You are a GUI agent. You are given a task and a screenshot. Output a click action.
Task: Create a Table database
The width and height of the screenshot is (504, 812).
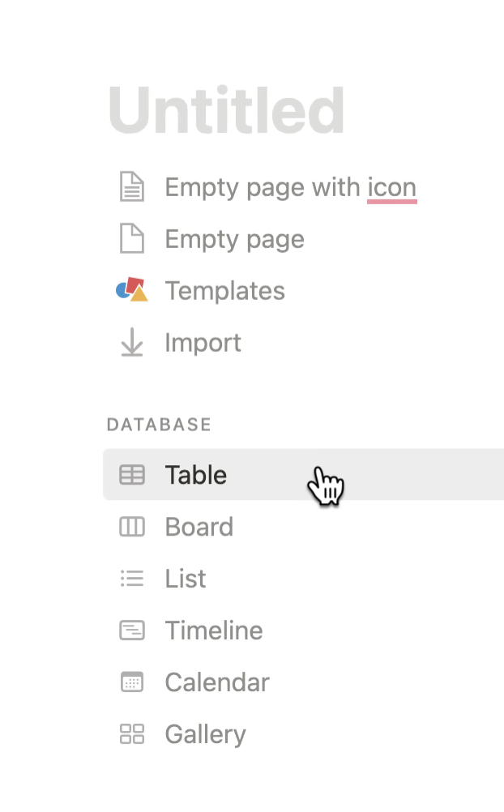point(195,475)
